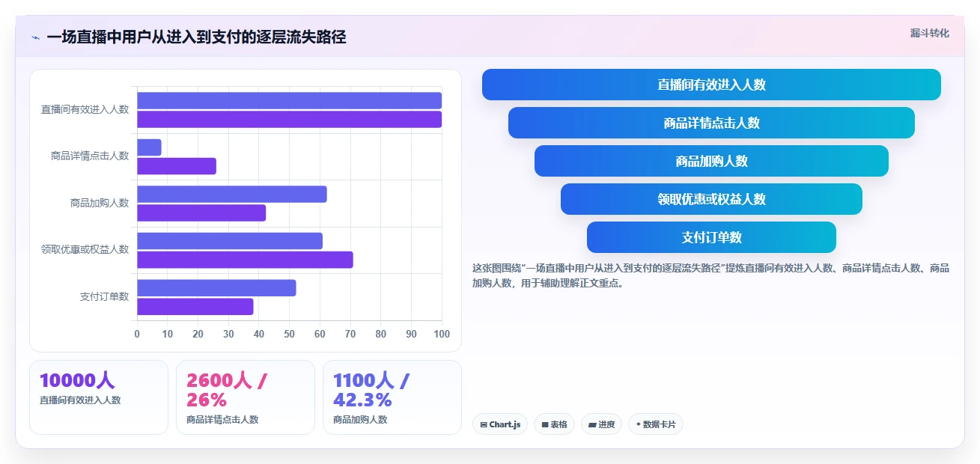This screenshot has width=980, height=464.
Task: Click the 商品详情点击人数 funnel stage
Action: pos(711,123)
